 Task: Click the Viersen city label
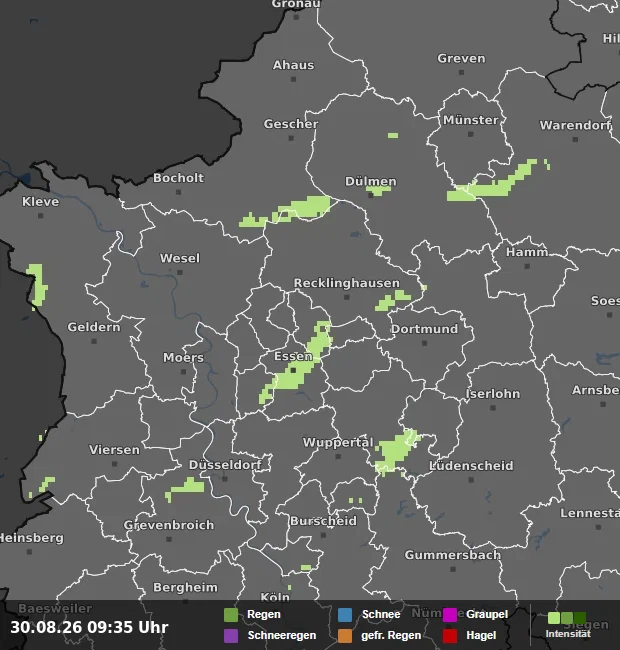[x=114, y=450]
